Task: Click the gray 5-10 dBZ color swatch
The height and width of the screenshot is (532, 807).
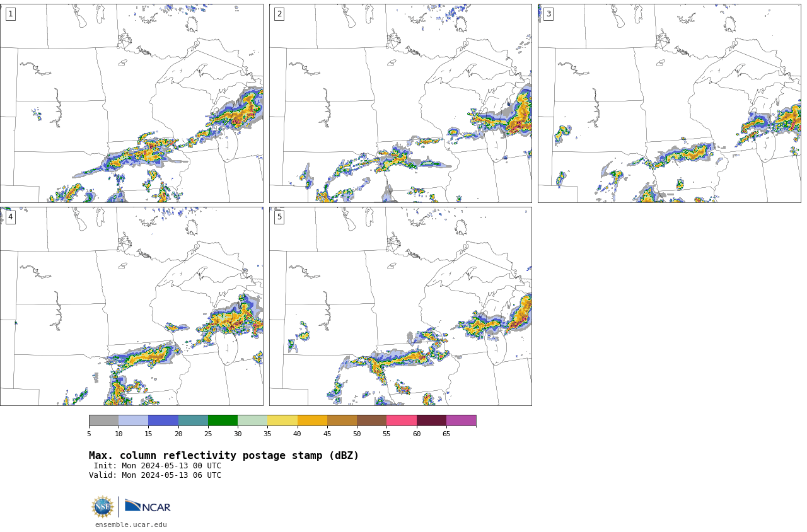Action: point(103,420)
